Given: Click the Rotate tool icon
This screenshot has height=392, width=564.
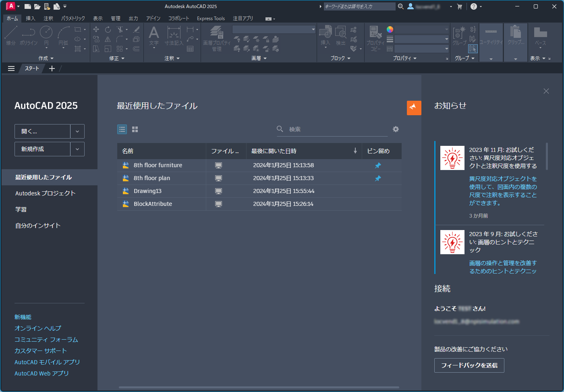Looking at the screenshot, I should pos(108,29).
